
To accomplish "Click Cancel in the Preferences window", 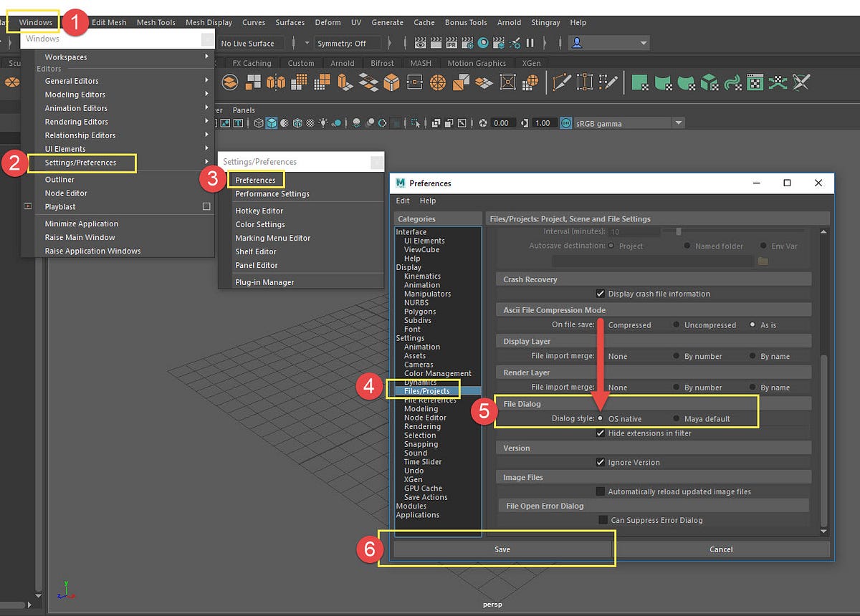I will 721,549.
